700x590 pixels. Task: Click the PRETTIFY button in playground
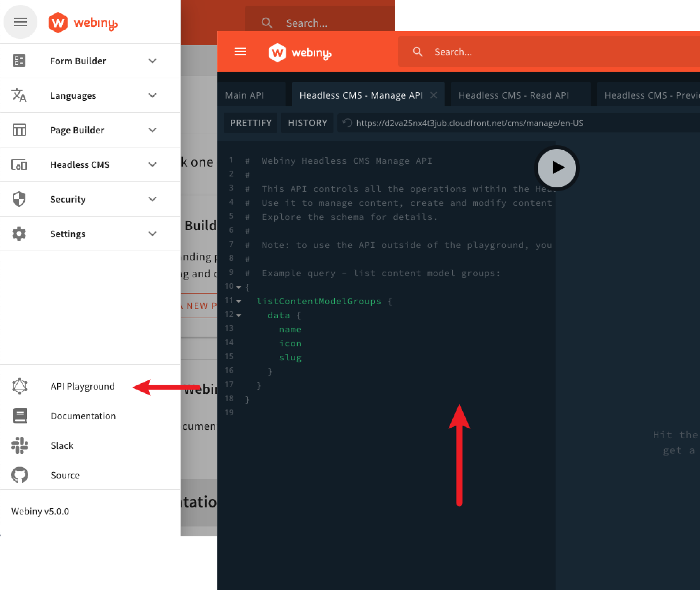[x=251, y=123]
